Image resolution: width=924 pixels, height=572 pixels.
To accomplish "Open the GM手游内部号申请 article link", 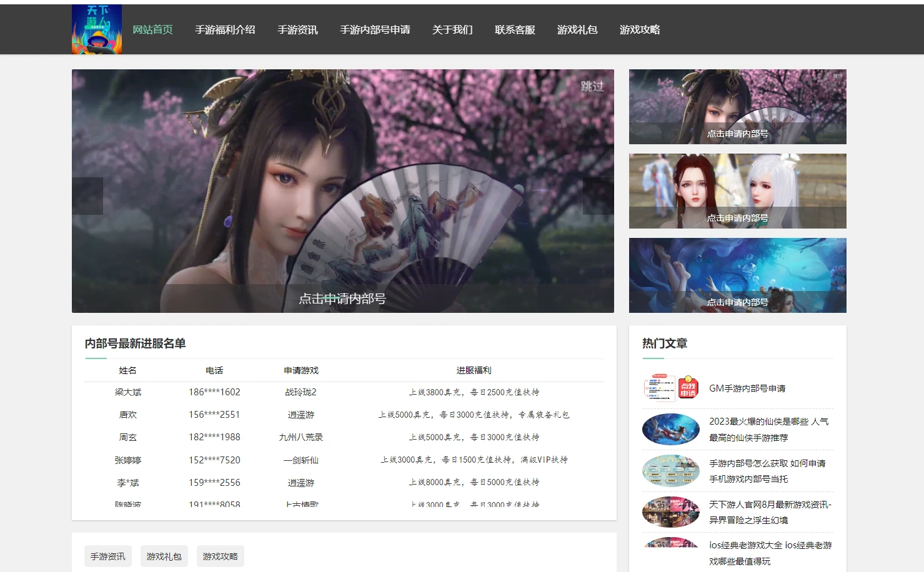I will tap(747, 388).
